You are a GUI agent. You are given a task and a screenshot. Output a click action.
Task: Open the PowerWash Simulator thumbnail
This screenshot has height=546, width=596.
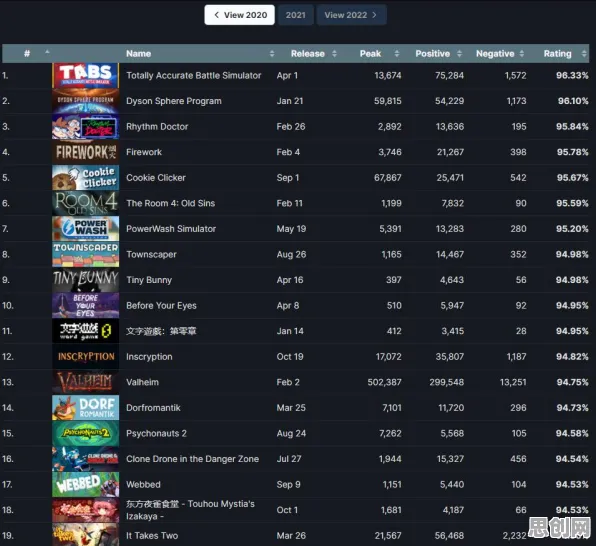click(x=86, y=229)
